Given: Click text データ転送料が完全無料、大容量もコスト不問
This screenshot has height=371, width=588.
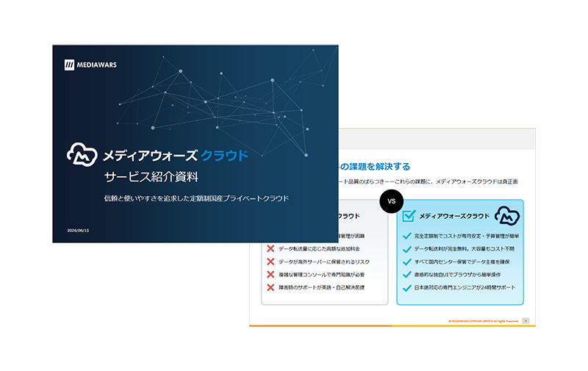Looking at the screenshot, I should 465,249.
